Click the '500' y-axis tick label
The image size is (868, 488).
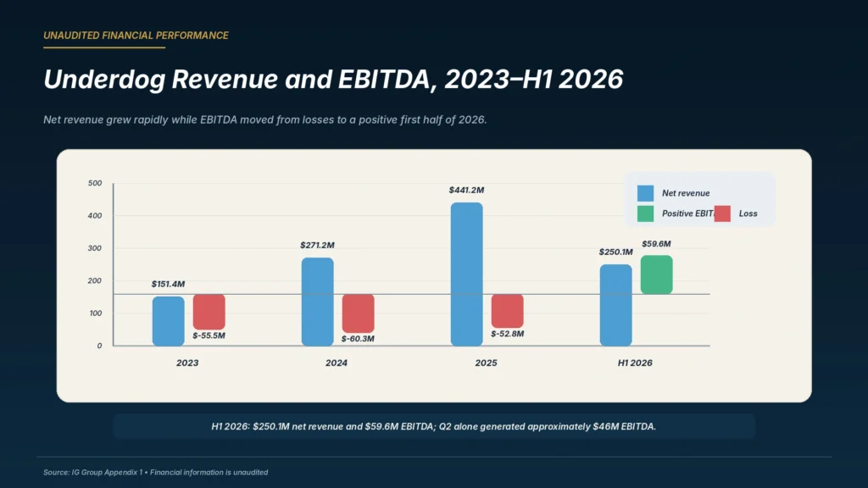[95, 183]
